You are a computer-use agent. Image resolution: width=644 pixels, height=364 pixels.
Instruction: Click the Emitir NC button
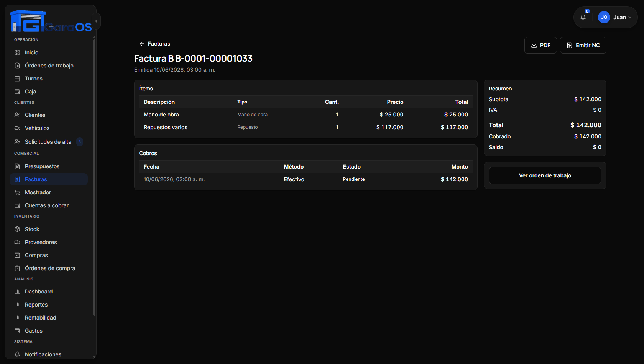(583, 45)
